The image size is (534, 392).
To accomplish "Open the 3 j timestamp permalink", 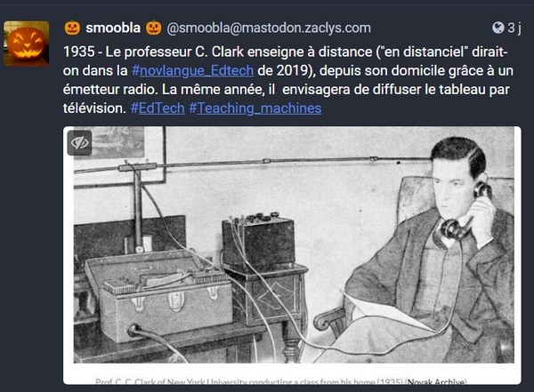I will (514, 28).
